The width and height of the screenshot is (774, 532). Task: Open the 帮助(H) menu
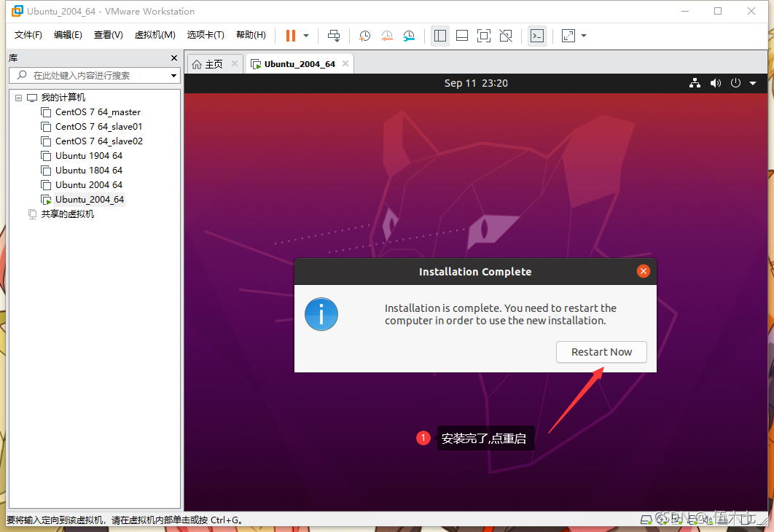coord(251,35)
